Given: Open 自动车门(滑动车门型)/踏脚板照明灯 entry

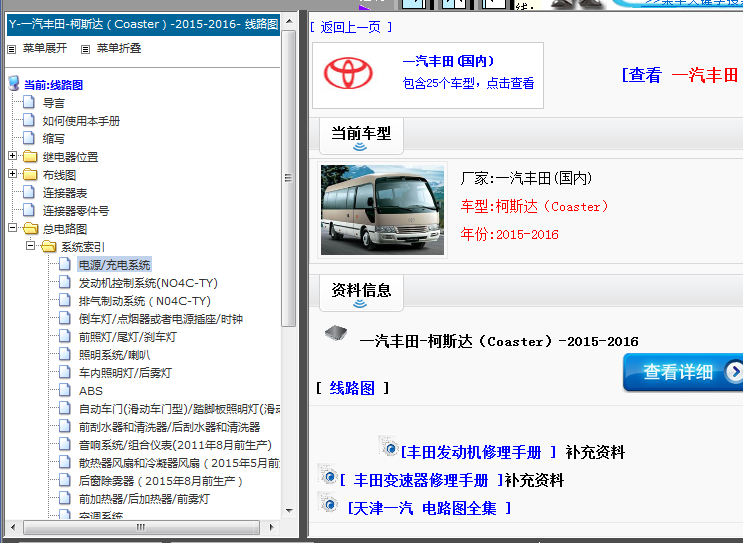Looking at the screenshot, I should (179, 409).
